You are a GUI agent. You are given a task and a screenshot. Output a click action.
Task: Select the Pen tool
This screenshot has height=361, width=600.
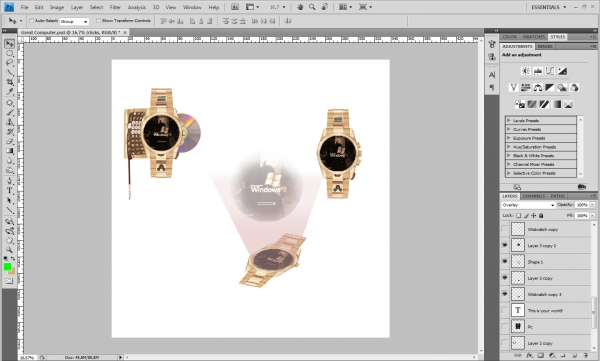(x=10, y=181)
